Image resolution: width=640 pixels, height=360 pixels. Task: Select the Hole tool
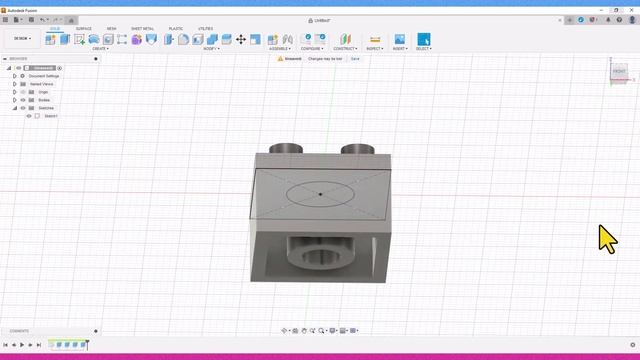pyautogui.click(x=108, y=39)
